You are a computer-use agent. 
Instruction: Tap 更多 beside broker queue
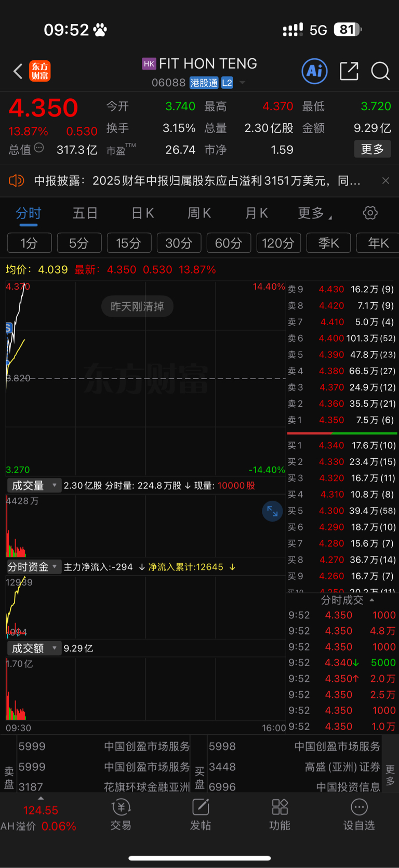tap(390, 775)
